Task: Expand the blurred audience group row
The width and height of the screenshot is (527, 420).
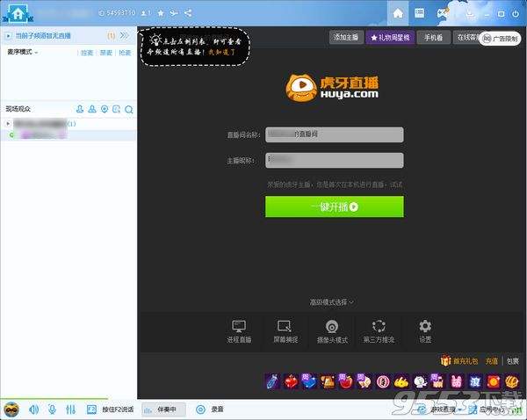Action: [9, 124]
